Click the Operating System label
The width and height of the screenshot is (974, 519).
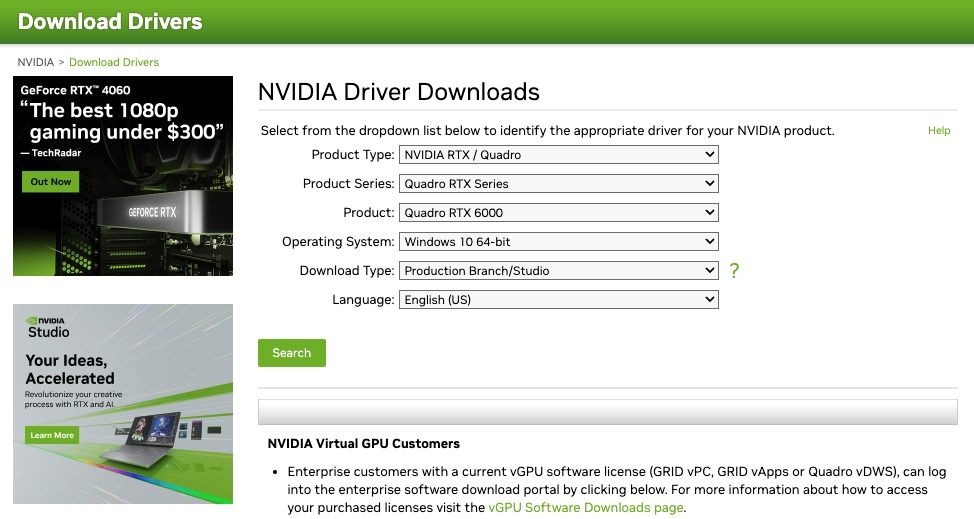(338, 241)
